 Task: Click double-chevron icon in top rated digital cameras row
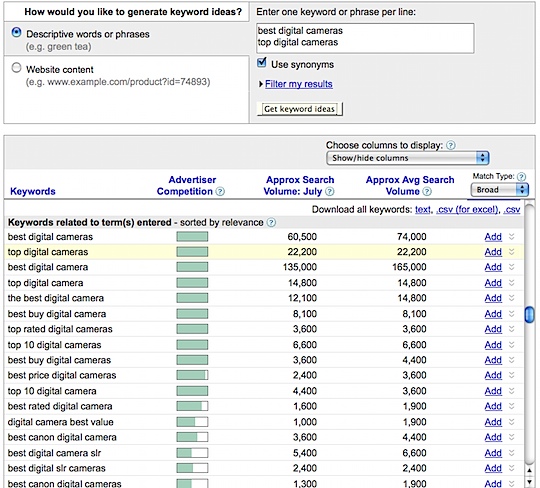pyautogui.click(x=511, y=329)
